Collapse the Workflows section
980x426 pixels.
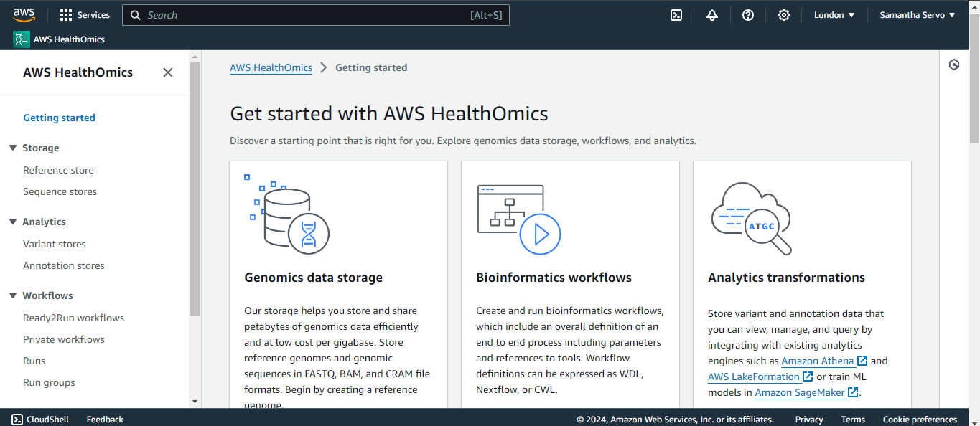tap(13, 295)
